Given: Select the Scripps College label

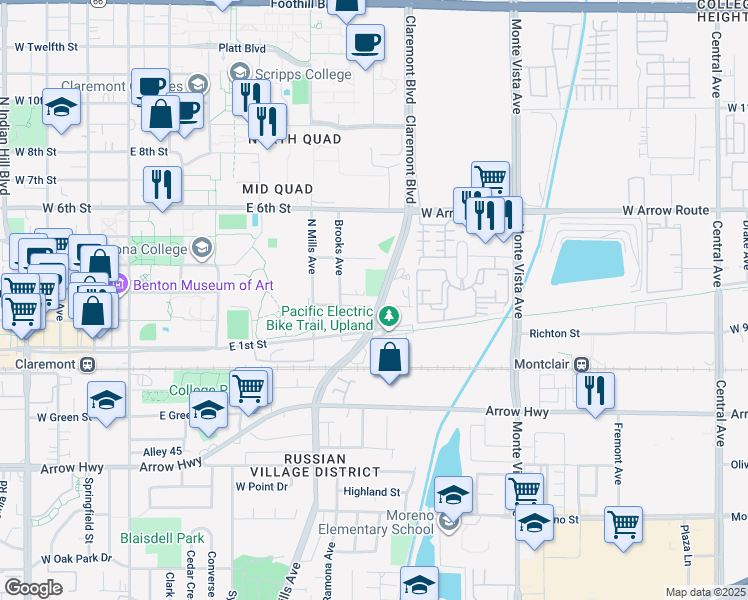Looking at the screenshot, I should [x=303, y=74].
